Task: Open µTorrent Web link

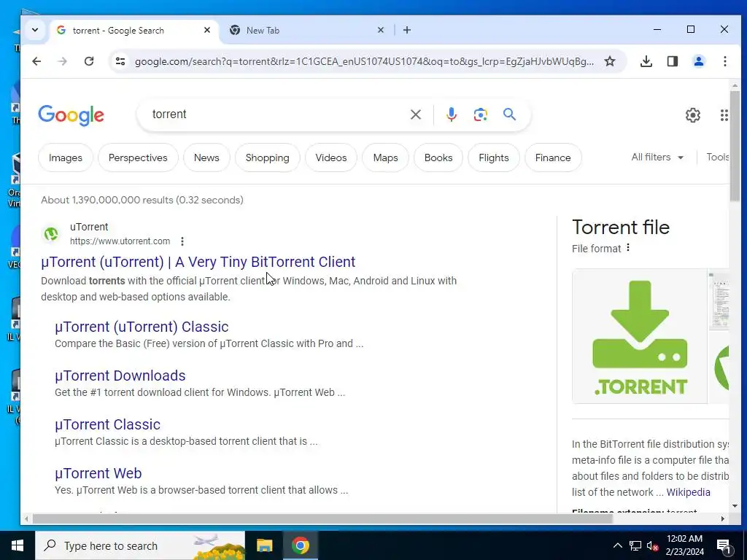Action: click(98, 473)
